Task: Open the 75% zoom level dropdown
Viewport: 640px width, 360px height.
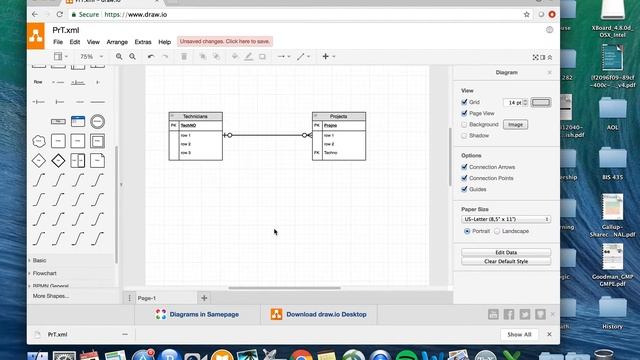Action: point(91,56)
